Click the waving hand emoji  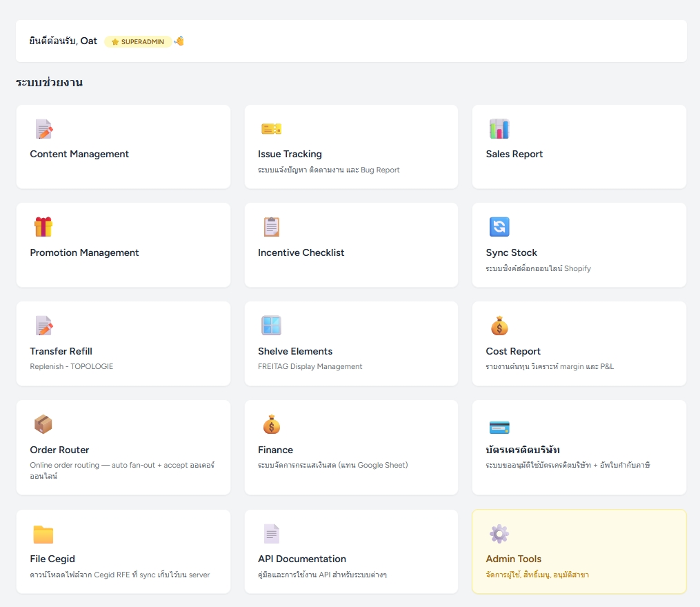(x=179, y=41)
